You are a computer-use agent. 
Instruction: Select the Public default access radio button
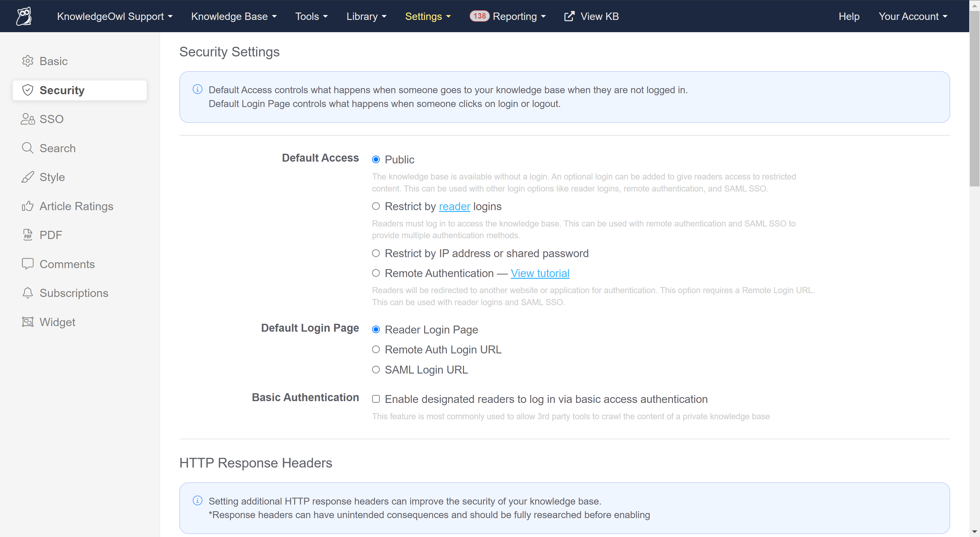pos(376,159)
